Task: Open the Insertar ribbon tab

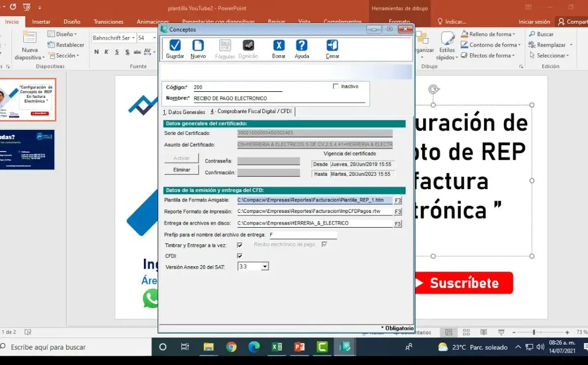Action: click(41, 22)
